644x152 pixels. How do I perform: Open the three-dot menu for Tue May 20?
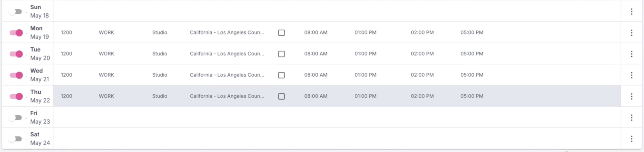631,54
